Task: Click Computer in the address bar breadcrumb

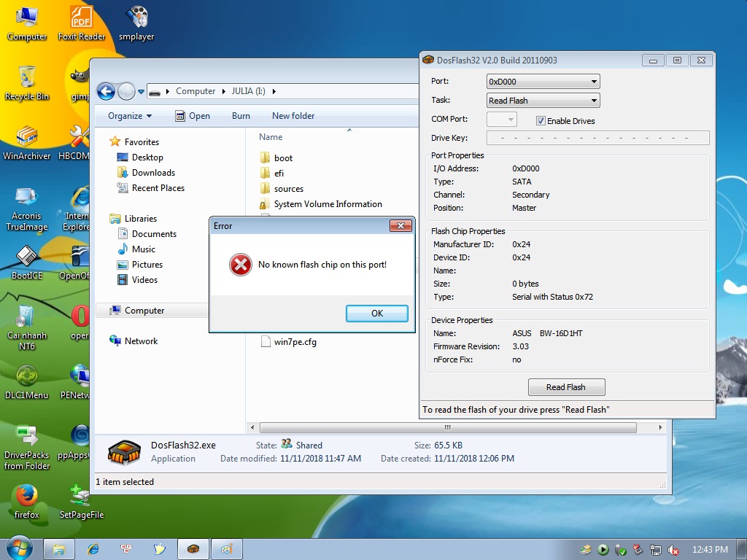Action: (x=196, y=91)
